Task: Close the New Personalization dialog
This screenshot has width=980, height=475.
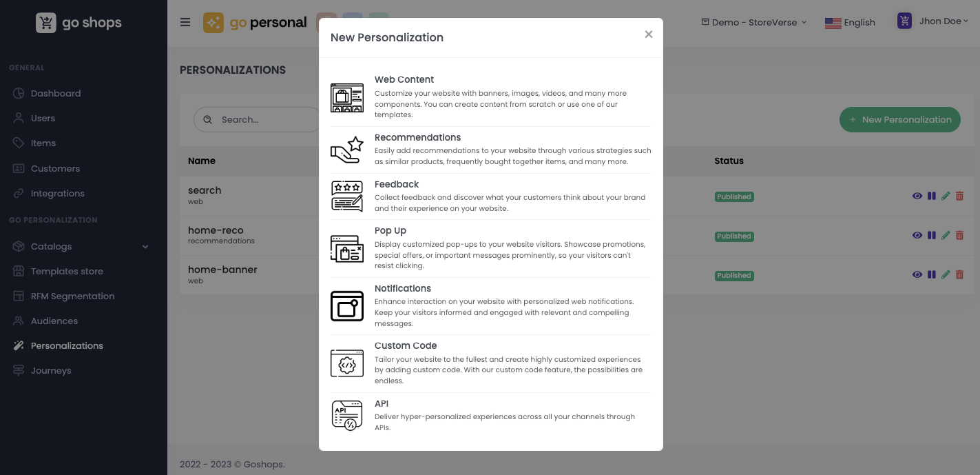Action: point(648,34)
